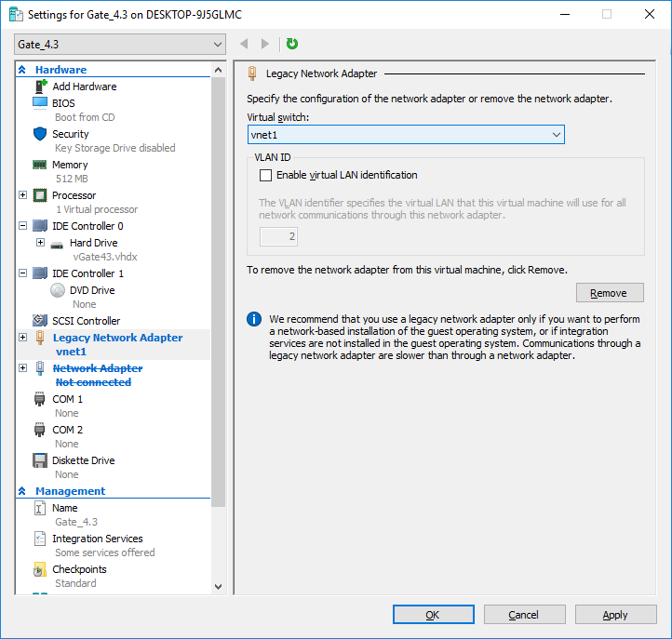This screenshot has width=672, height=639.
Task: Open the Gate_4.3 virtual machine dropdown
Action: pos(120,45)
